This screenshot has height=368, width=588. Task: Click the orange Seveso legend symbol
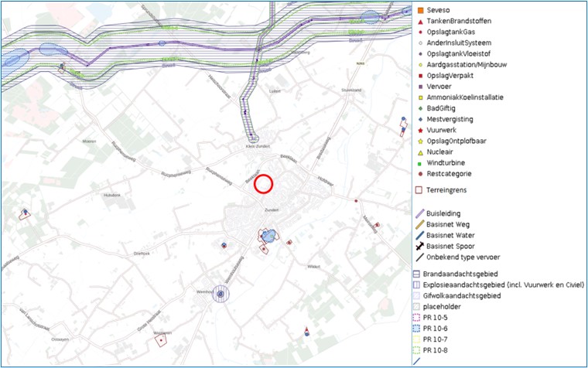[420, 10]
